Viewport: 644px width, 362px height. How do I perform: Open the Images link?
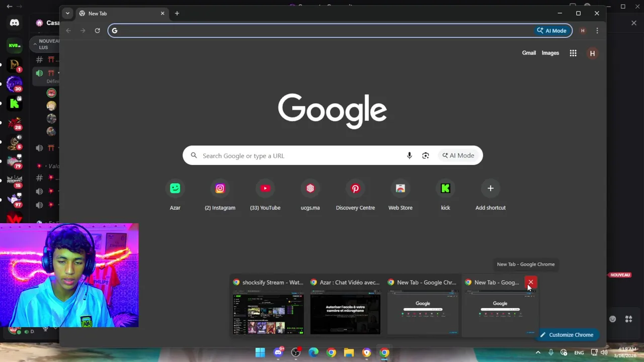[550, 53]
